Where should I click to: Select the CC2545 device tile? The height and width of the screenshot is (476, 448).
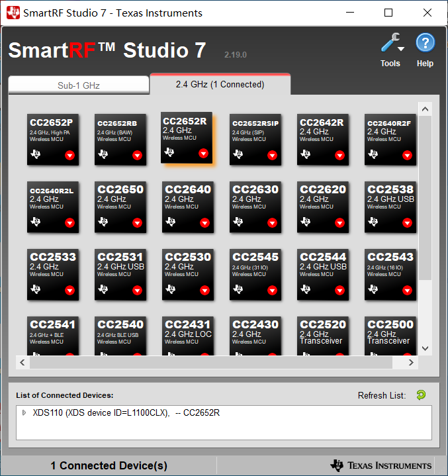coord(255,275)
